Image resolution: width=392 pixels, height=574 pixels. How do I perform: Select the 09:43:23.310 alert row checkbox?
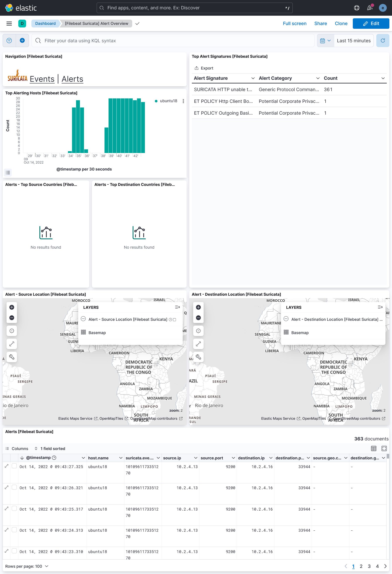pos(14,551)
